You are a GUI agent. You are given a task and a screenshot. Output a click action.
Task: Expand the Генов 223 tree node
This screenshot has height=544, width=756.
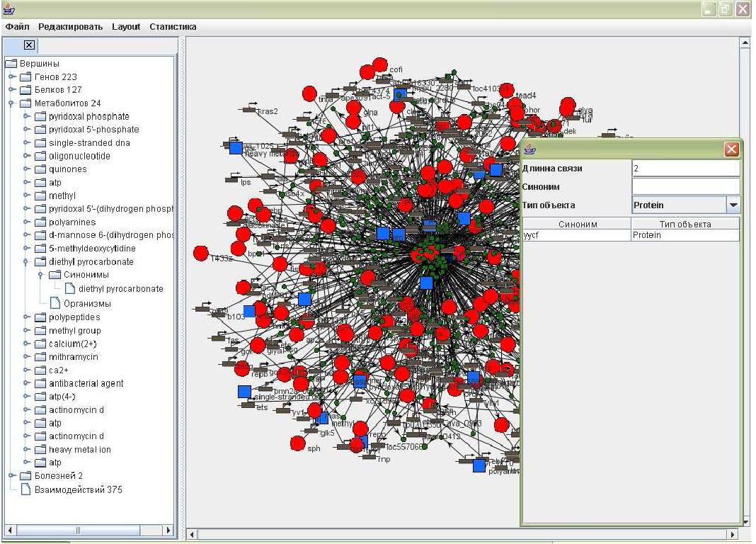click(12, 77)
